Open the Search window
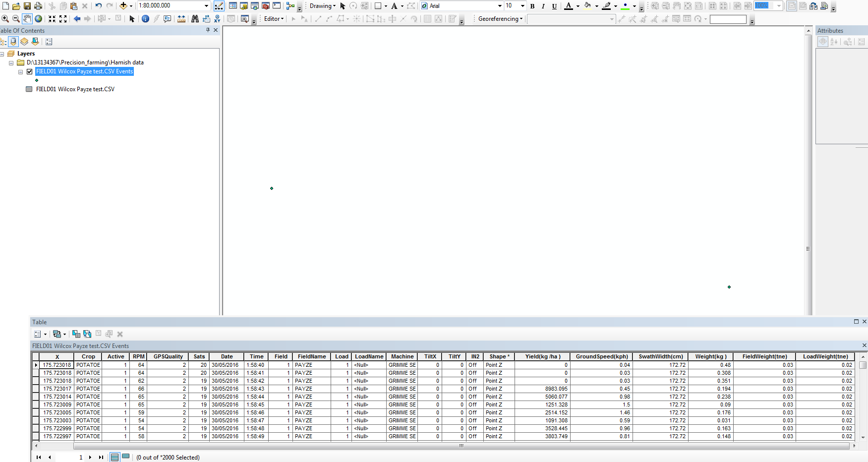The height and width of the screenshot is (462, 868). click(255, 6)
